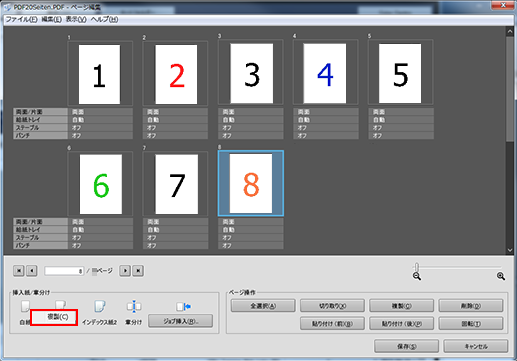The height and width of the screenshot is (361, 517).
Task: Click the 自動 paper tray value under page 2
Action: (176, 120)
